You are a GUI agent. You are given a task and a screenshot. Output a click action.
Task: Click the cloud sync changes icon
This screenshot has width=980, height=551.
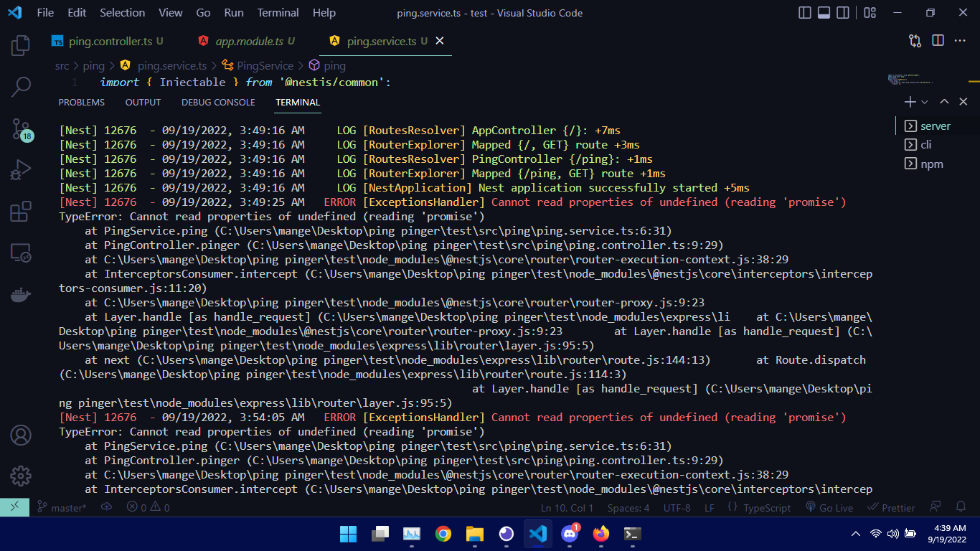(x=106, y=507)
